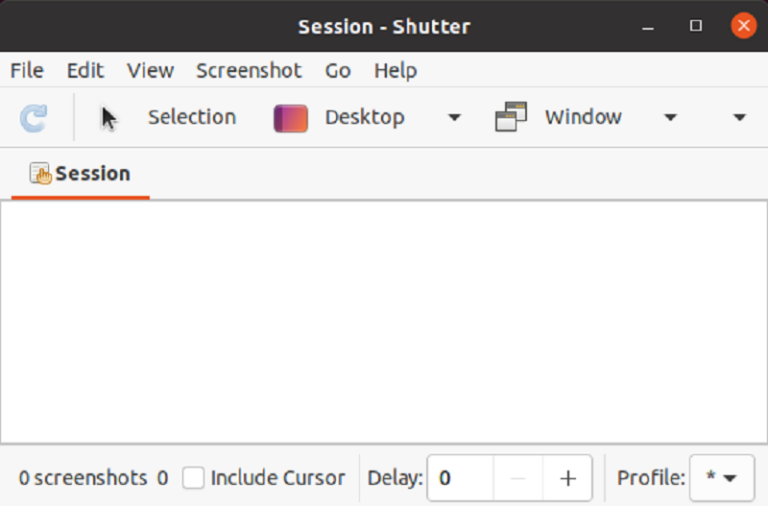
Task: Maximize the Shutter window
Action: tap(696, 26)
